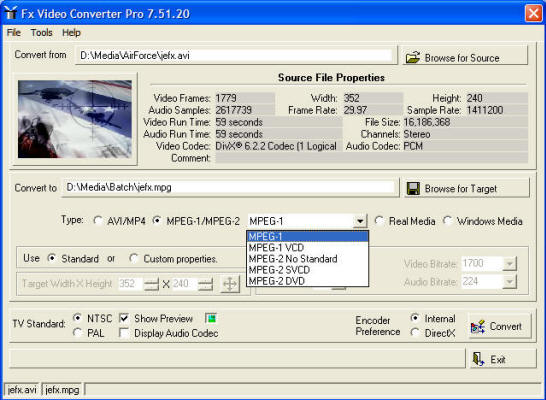Click the floppy disk icon for Browse for Target
Viewport: 546px width, 400px height.
click(413, 188)
